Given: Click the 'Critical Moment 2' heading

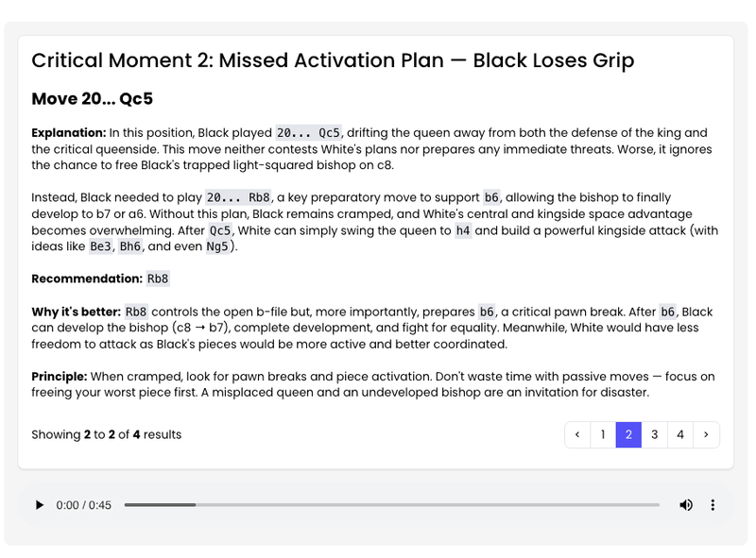Looking at the screenshot, I should 333,61.
